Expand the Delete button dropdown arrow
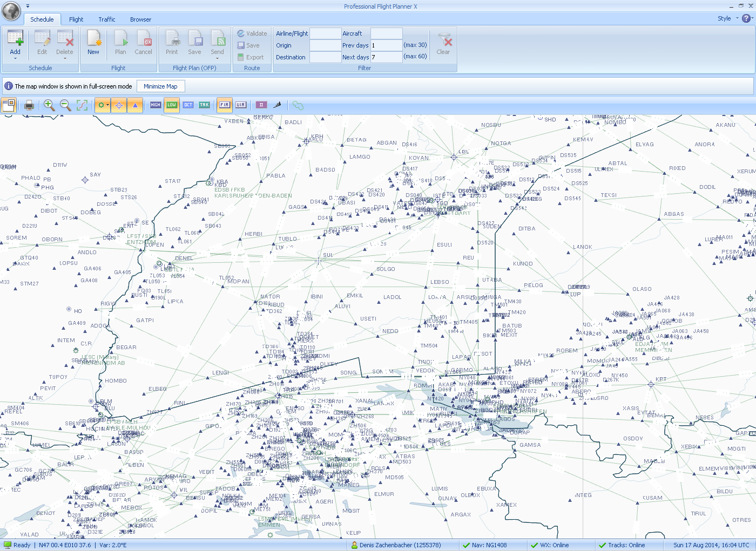 click(x=65, y=58)
